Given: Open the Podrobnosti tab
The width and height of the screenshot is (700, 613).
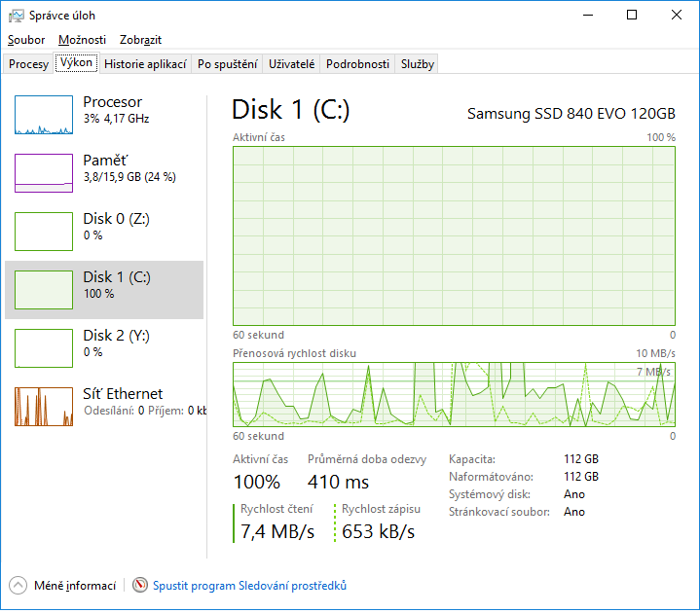Looking at the screenshot, I should 357,64.
